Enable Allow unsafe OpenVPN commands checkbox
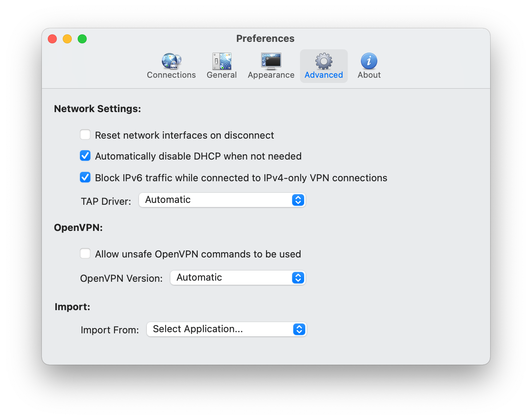This screenshot has height=420, width=532. tap(85, 253)
